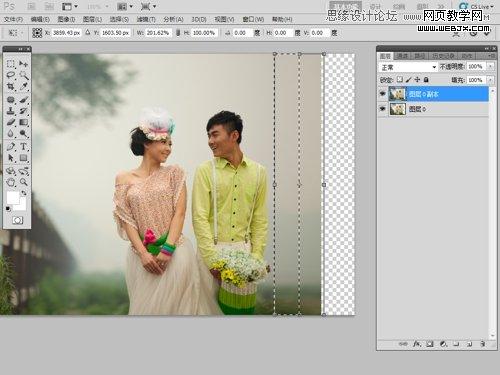The image size is (500, 375).
Task: Hide the 图层 0 layer
Action: (x=382, y=109)
